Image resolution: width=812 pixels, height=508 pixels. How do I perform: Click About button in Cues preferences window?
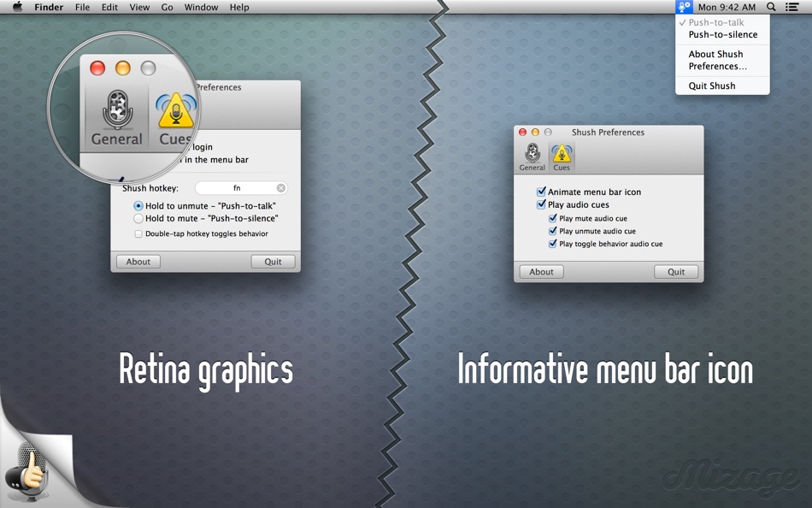click(x=541, y=272)
